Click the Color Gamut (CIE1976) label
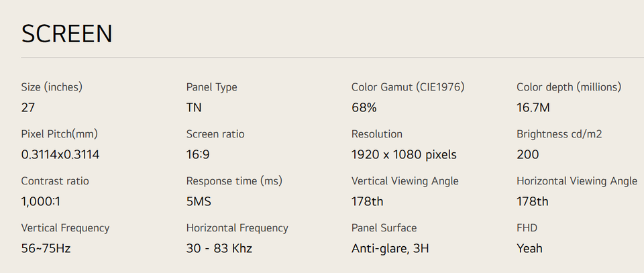Image resolution: width=644 pixels, height=273 pixels. click(x=407, y=87)
